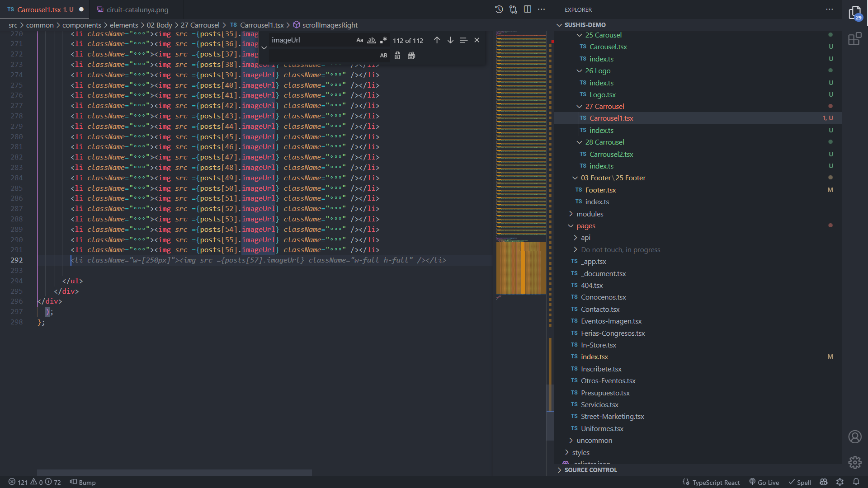The width and height of the screenshot is (868, 488).
Task: Click '02 Body' breadcrumb segment
Action: pos(160,25)
